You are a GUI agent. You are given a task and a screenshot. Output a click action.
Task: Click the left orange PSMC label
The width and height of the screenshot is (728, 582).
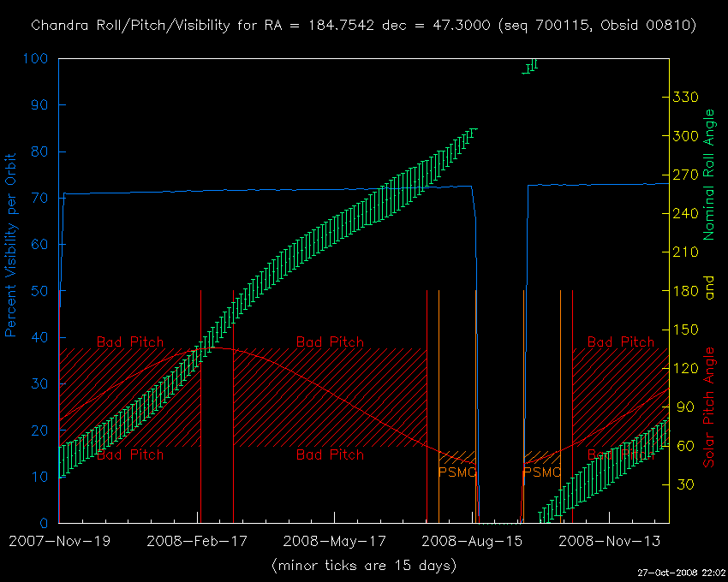click(x=456, y=472)
